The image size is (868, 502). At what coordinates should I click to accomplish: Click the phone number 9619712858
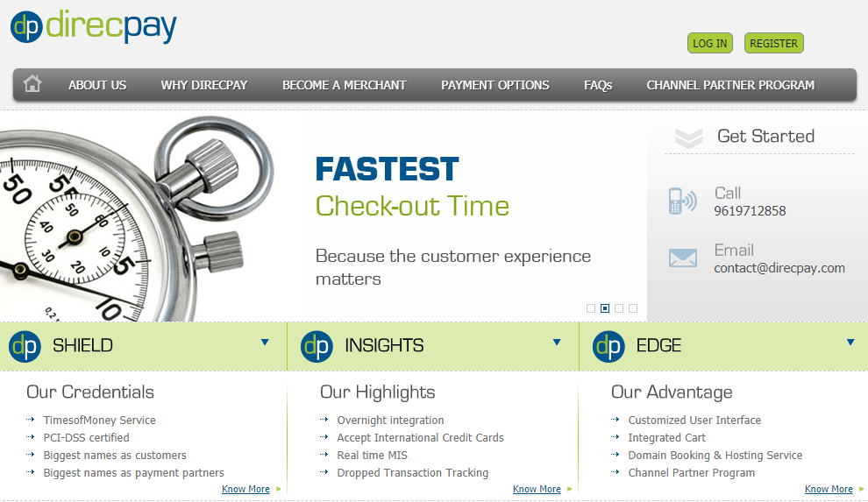pyautogui.click(x=750, y=211)
